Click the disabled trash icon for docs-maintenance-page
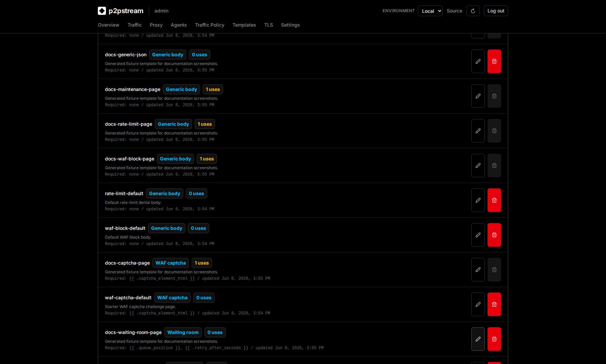Viewport: 606px width, 364px height. [x=494, y=96]
